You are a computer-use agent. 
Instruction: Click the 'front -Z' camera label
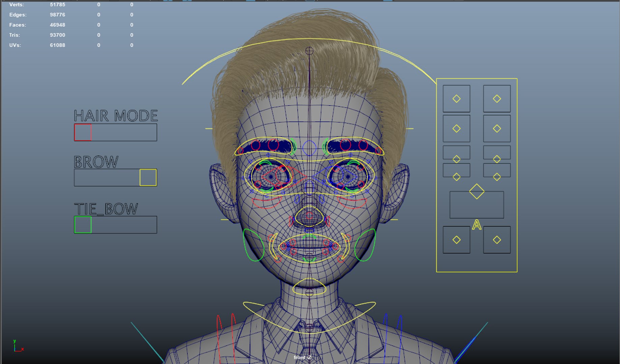coord(303,357)
